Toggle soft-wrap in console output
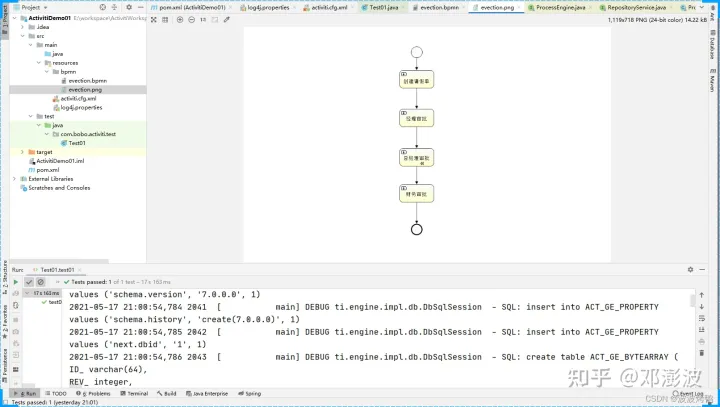 point(702,318)
